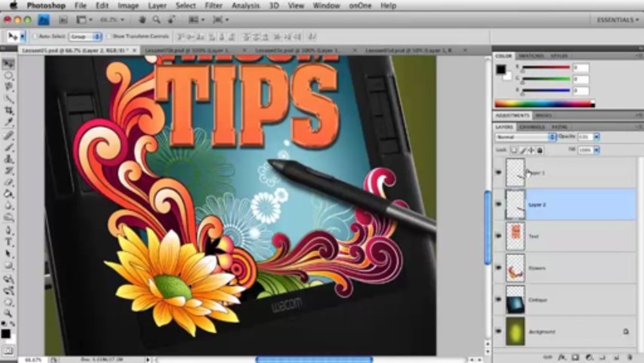This screenshot has width=644, height=363.
Task: Click the Rotate View tool in application bar
Action: pos(171,20)
